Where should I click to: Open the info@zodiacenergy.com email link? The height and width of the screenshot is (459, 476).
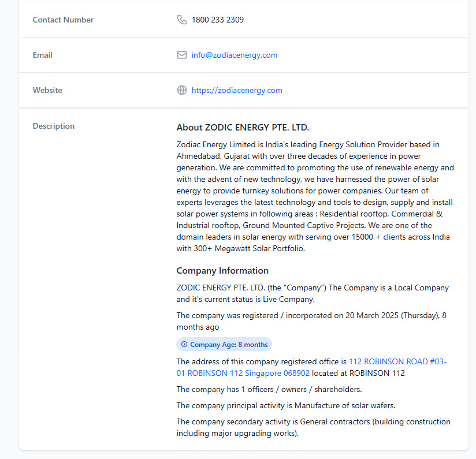(x=235, y=55)
